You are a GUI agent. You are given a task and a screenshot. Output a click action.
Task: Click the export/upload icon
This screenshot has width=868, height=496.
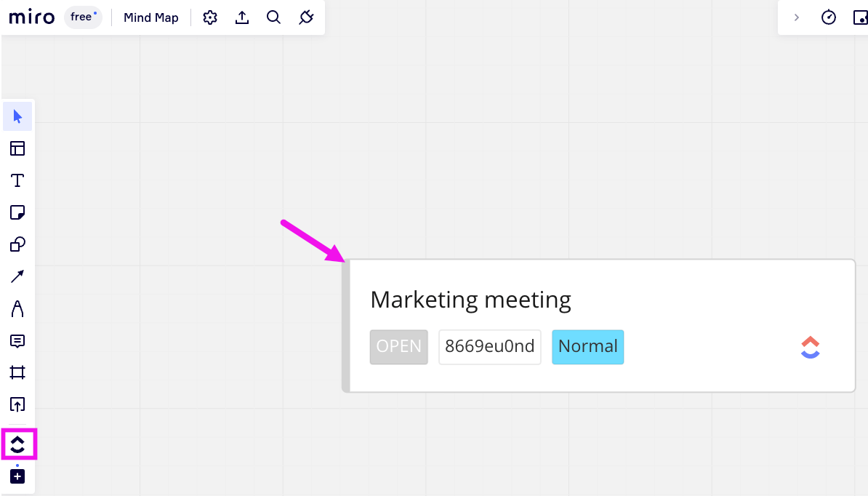[x=241, y=17]
